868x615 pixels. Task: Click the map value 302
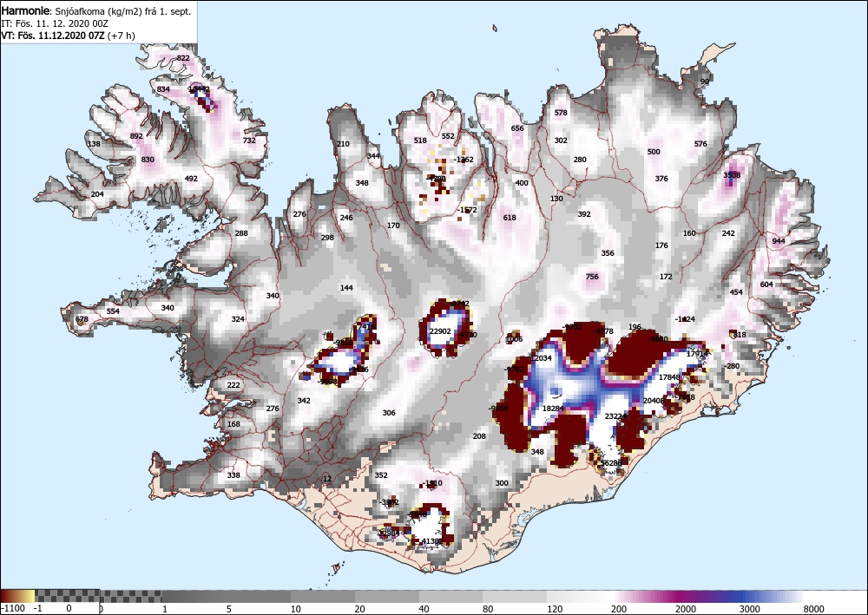coord(561,141)
